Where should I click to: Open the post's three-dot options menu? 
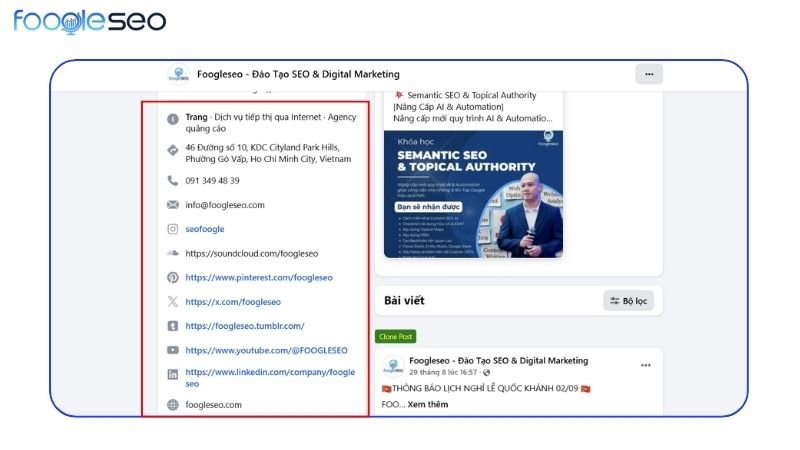pyautogui.click(x=645, y=365)
